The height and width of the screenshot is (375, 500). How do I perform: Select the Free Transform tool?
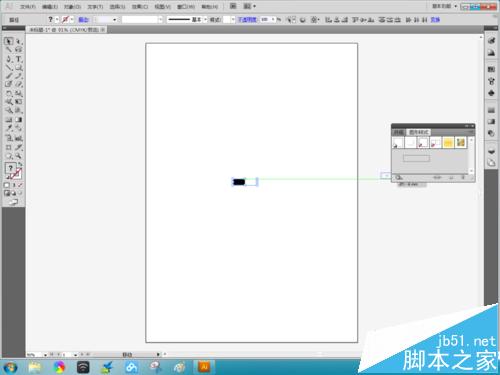[19, 102]
